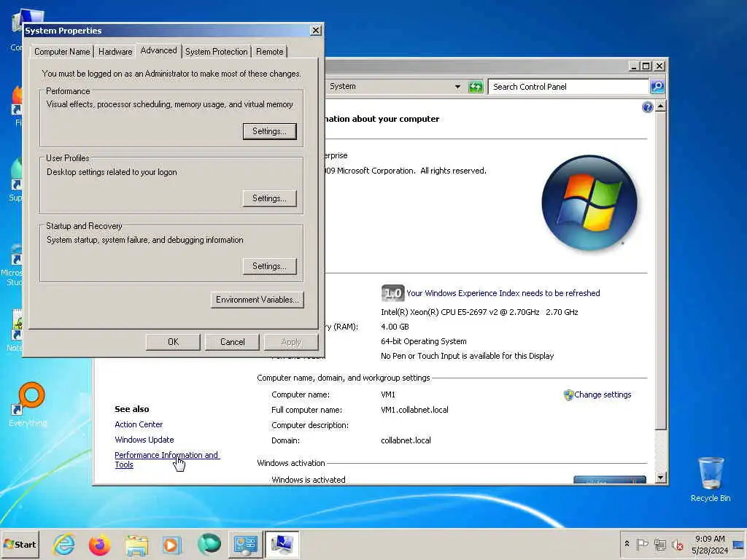Open Startup and Recovery Settings button
Screen dimensions: 747x560
pos(269,266)
